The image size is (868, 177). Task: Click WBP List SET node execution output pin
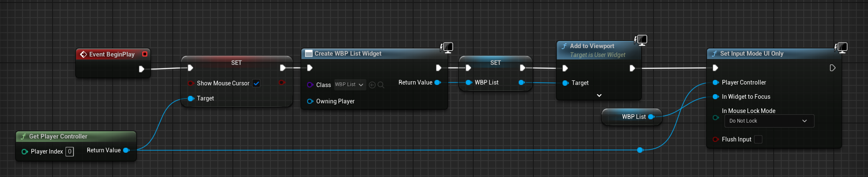(x=522, y=68)
